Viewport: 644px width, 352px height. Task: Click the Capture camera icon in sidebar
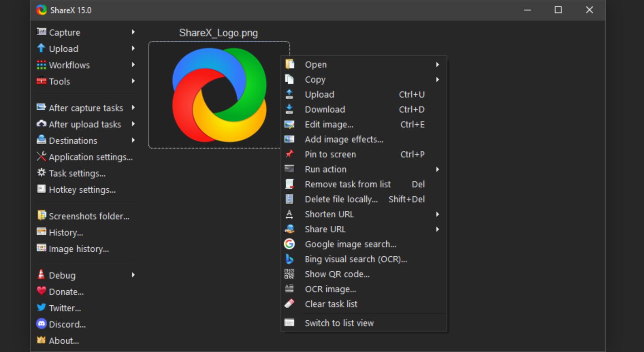click(41, 32)
